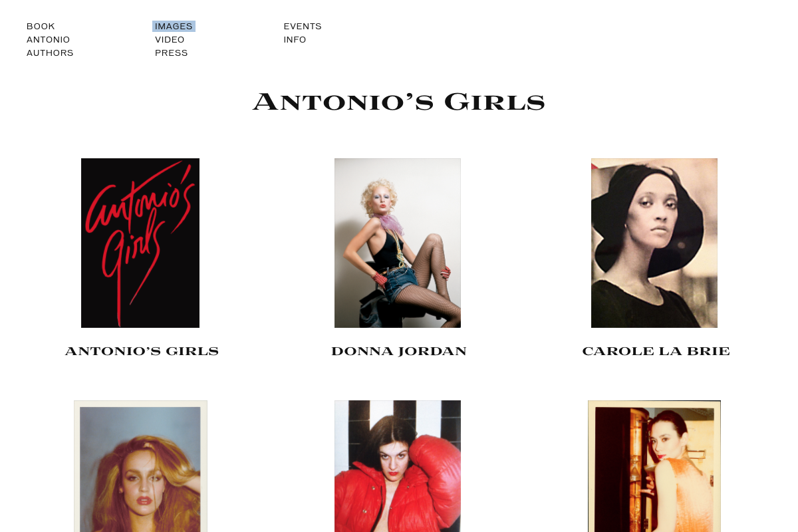The width and height of the screenshot is (798, 532).
Task: Open the red boxing glove photo thumbnail
Action: point(398,466)
